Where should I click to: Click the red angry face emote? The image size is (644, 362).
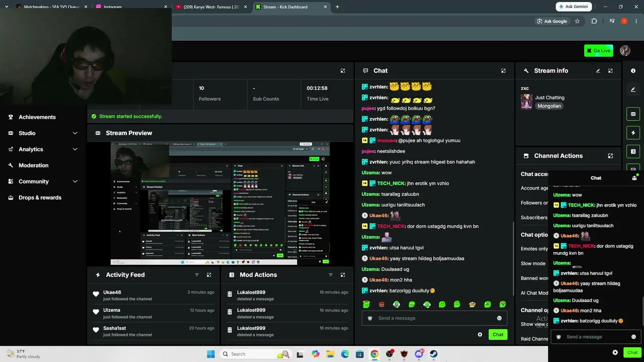[x=381, y=304]
